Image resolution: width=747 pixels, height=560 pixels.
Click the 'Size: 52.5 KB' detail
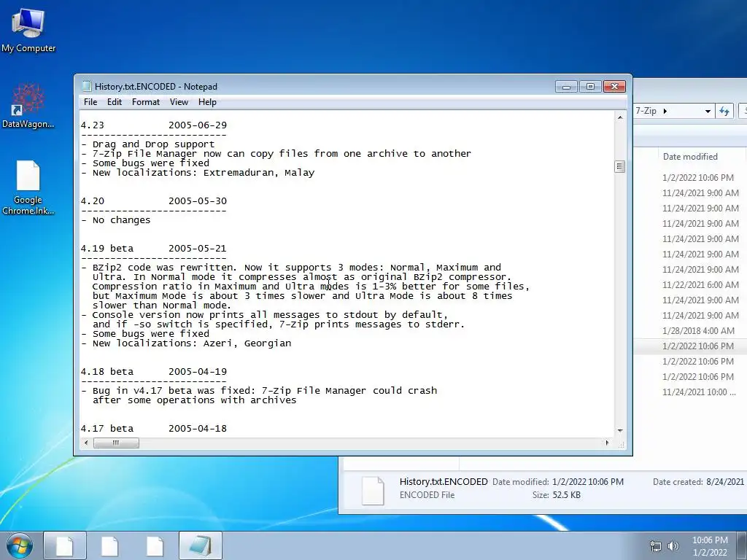[557, 495]
